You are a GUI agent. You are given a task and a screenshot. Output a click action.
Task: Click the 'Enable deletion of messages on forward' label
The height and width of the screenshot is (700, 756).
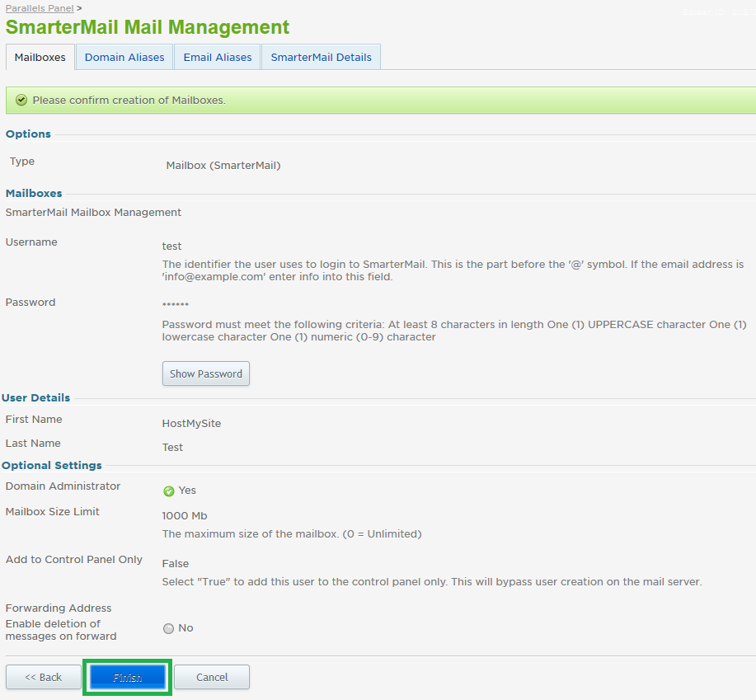(61, 630)
